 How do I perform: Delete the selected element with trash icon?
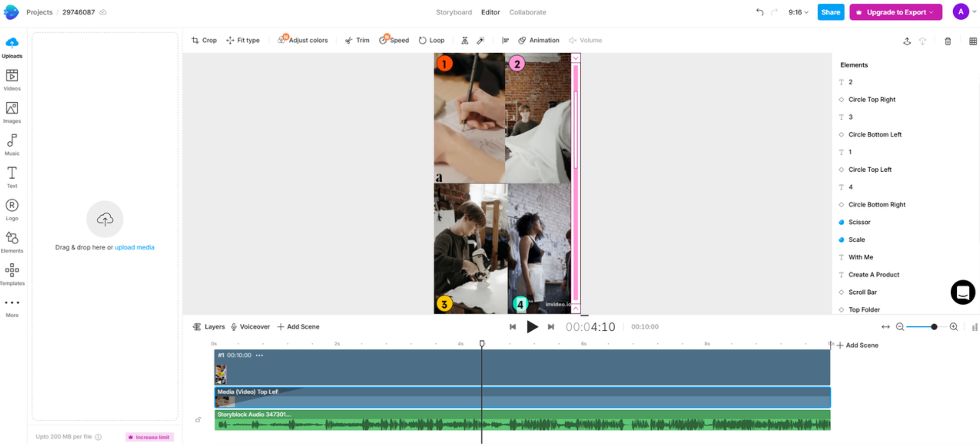pyautogui.click(x=948, y=41)
